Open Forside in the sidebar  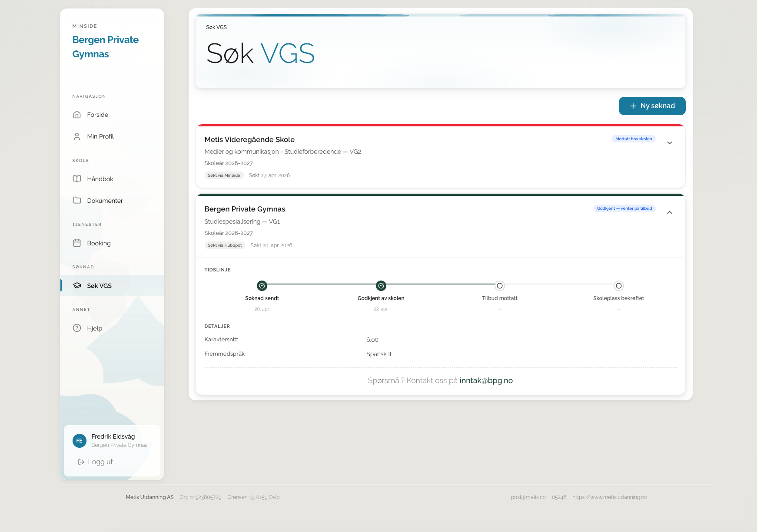click(112, 115)
